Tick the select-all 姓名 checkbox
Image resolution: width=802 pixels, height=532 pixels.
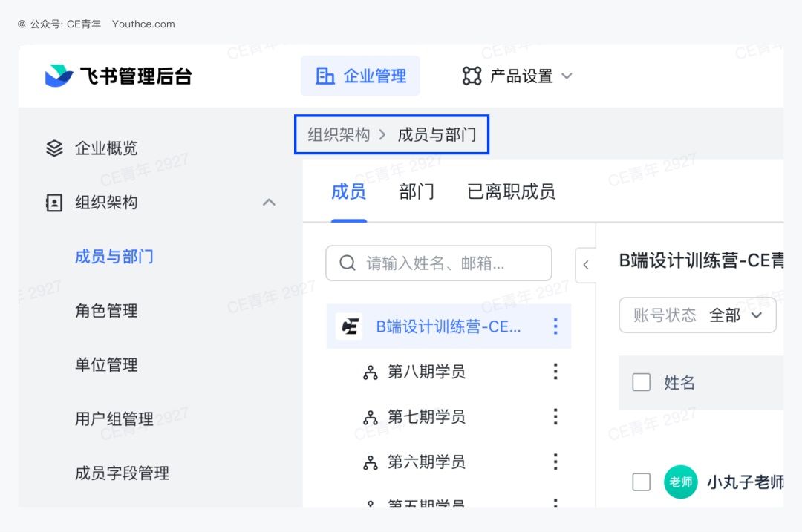pos(642,382)
